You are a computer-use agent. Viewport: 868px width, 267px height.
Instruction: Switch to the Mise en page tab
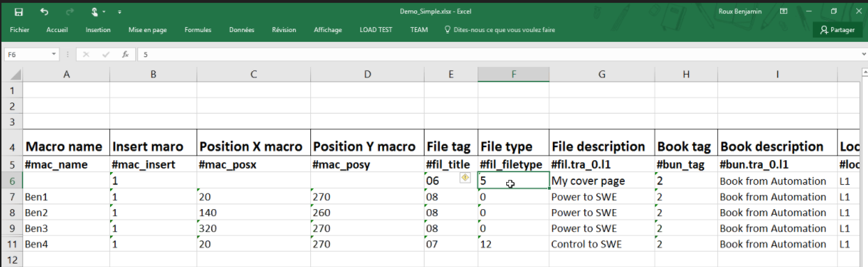click(148, 30)
